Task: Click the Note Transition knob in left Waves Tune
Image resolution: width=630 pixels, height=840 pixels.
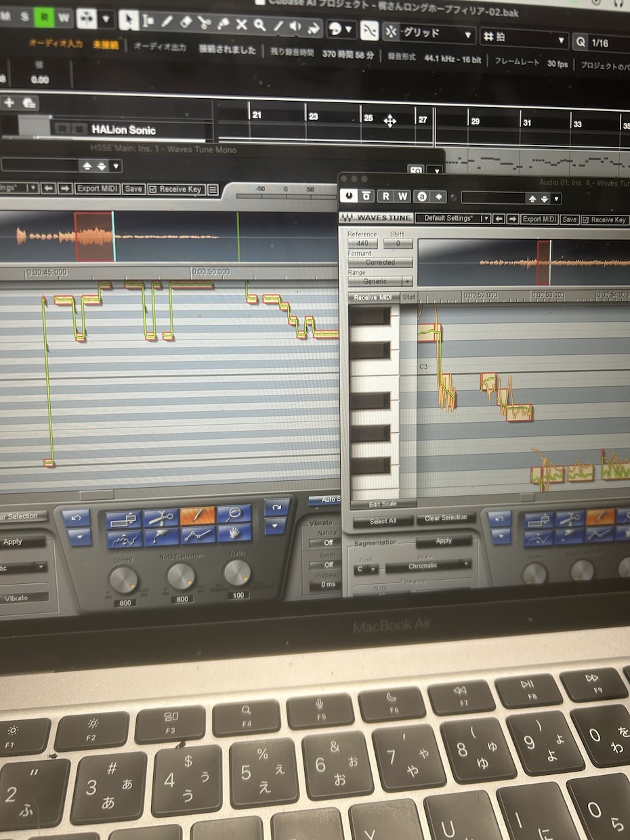Action: coord(181,576)
